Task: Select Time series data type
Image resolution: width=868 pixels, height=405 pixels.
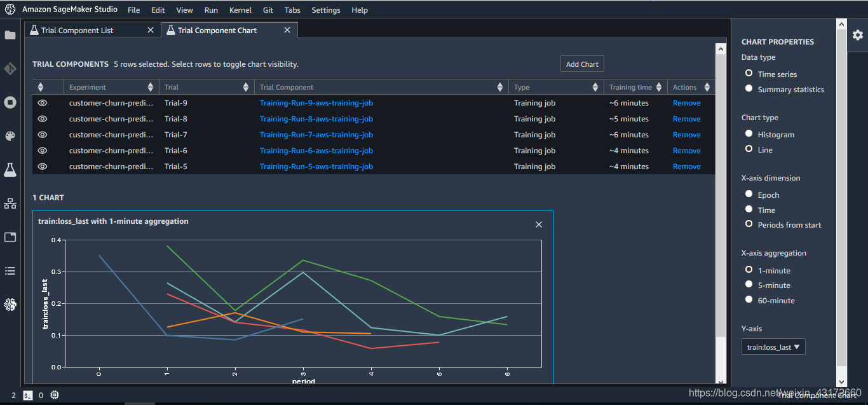Action: (749, 73)
